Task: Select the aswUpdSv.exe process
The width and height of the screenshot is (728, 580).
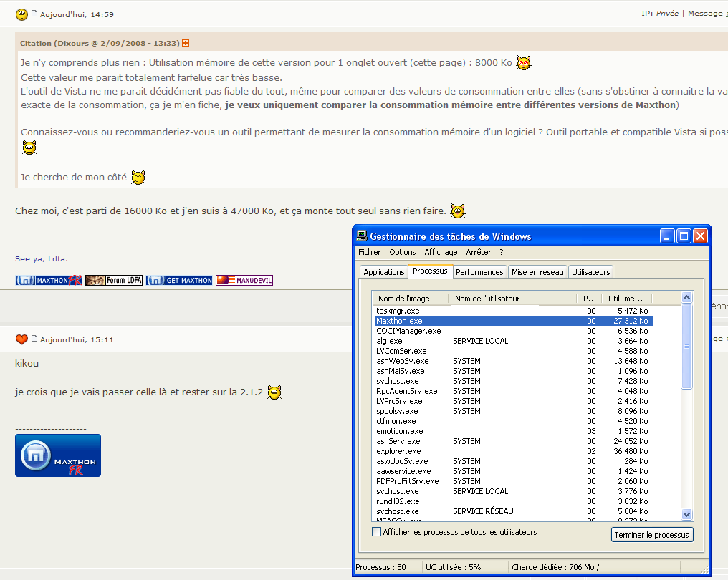Action: click(514, 461)
